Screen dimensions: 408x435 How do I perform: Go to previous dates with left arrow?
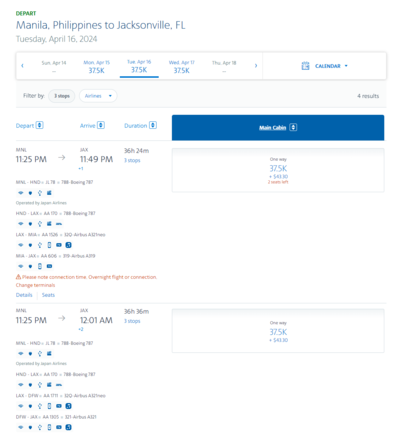22,66
